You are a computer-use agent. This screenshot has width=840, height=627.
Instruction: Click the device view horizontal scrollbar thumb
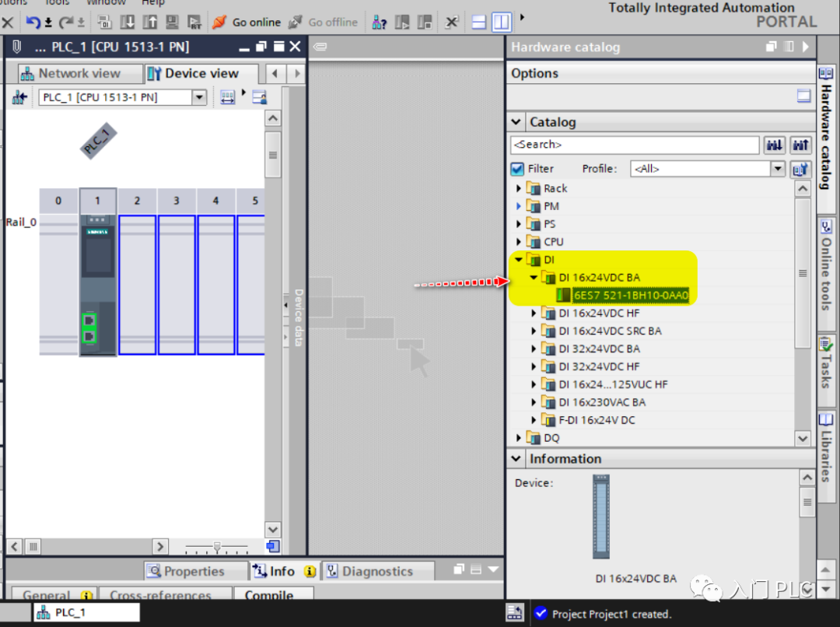point(33,547)
